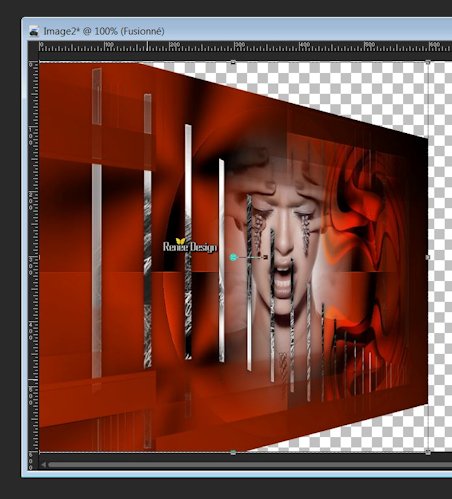This screenshot has width=452, height=499.
Task: Click the right-middle transform handle
Action: [428, 257]
